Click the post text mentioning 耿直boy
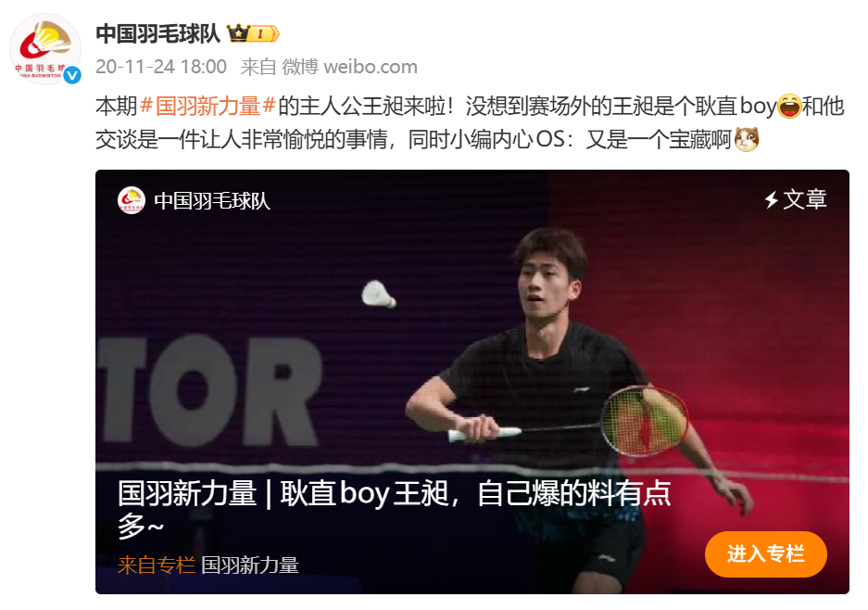This screenshot has height=610, width=868. (472, 122)
